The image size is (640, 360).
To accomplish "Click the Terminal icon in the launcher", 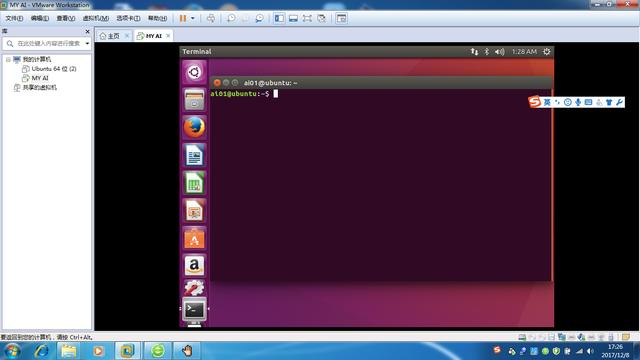I will click(194, 310).
